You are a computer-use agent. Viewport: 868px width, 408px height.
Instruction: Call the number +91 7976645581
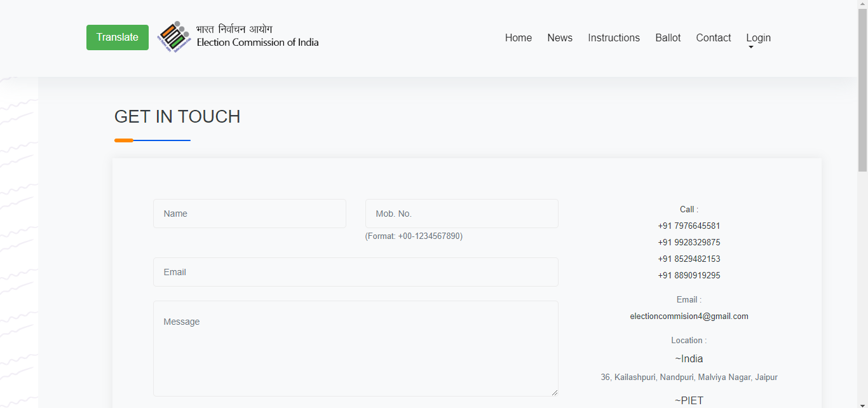[689, 226]
